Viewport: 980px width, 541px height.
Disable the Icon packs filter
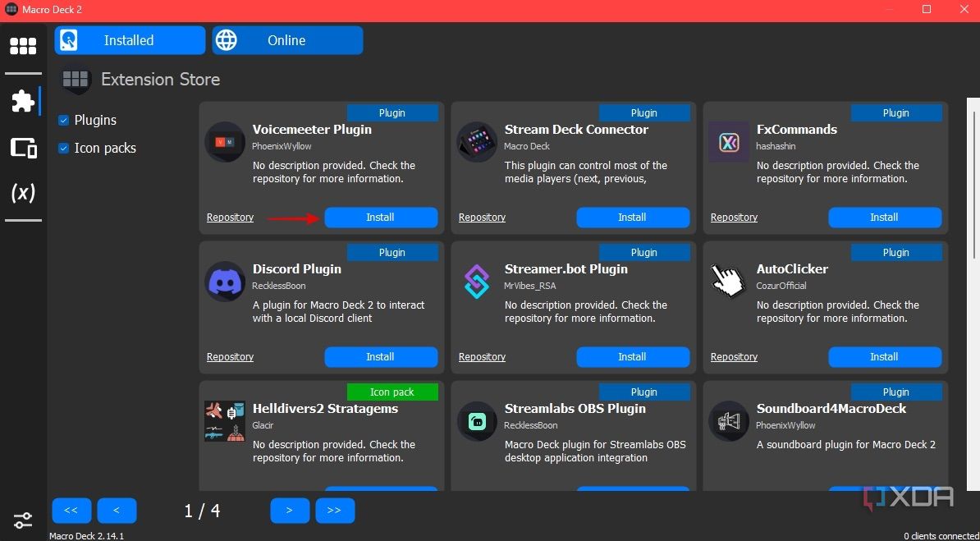(x=63, y=148)
